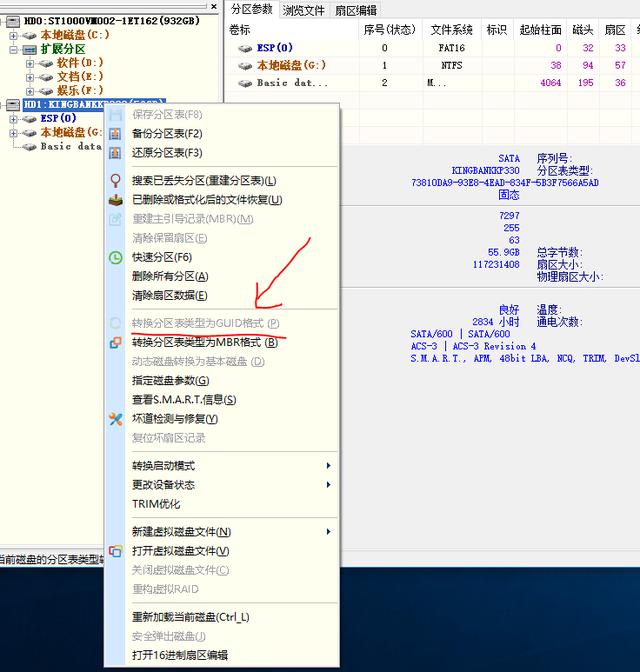The image size is (640, 672).
Task: Click the extended partition icon in tree
Action: (29, 50)
